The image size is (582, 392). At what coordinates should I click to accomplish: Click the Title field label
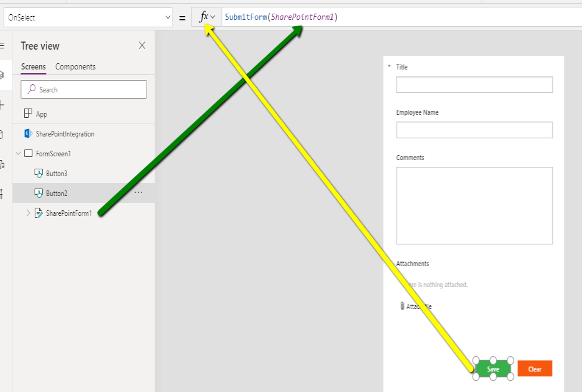point(401,67)
